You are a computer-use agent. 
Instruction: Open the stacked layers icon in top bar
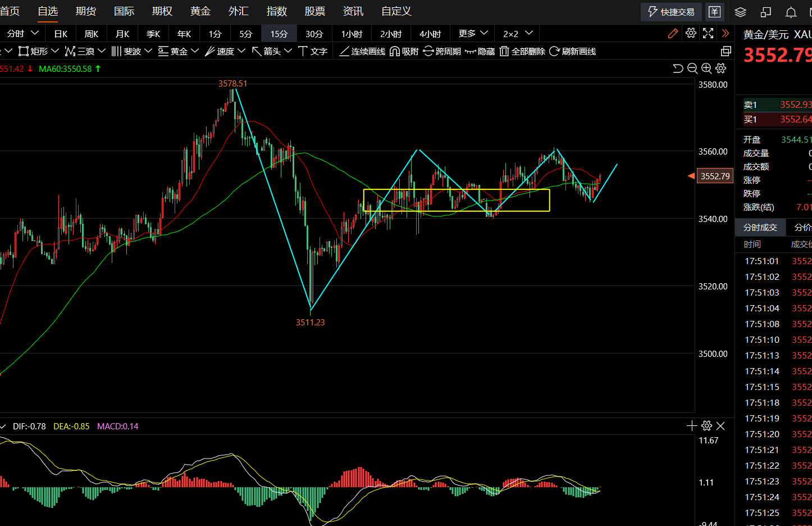point(740,12)
